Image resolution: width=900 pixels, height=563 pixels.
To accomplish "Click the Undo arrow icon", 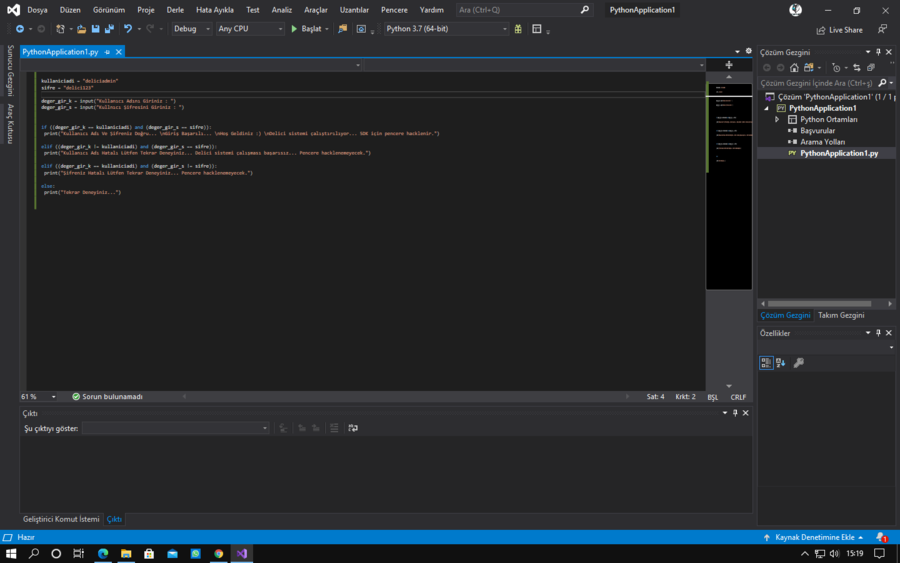I will point(127,29).
